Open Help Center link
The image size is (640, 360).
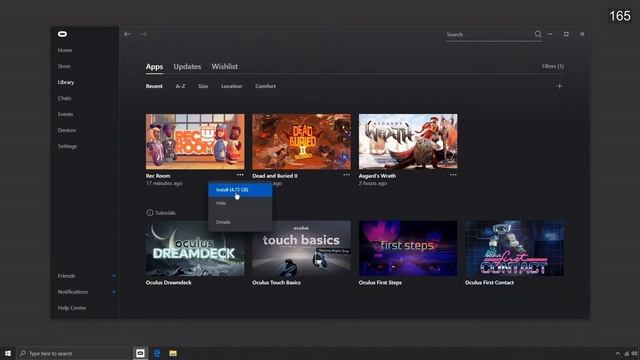(x=72, y=308)
